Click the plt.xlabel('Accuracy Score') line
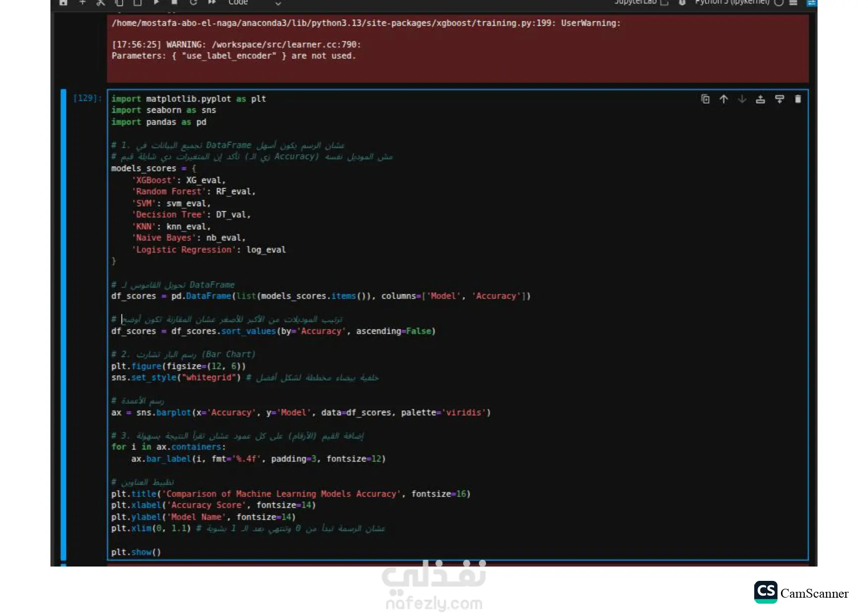868x613 pixels. coord(213,506)
